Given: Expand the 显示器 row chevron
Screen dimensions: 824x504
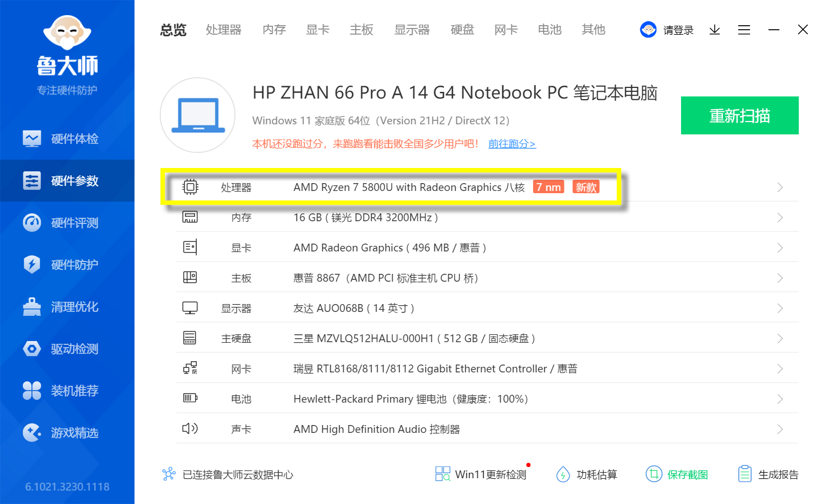Looking at the screenshot, I should [x=780, y=308].
